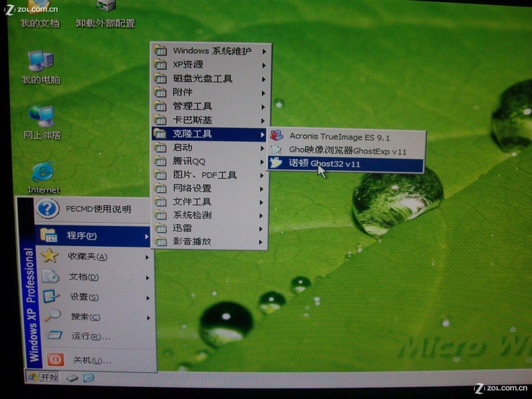The image size is (532, 399).
Task: Open the Windows 系统维护 menu item
Action: coord(210,51)
